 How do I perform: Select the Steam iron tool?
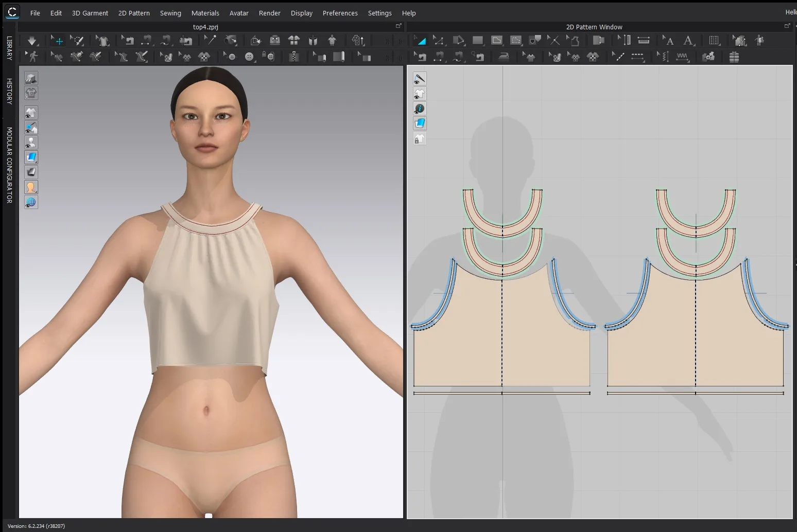point(504,57)
